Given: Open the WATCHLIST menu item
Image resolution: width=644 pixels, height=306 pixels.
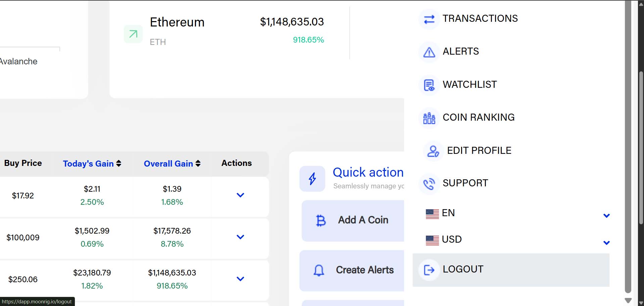Looking at the screenshot, I should click(470, 84).
